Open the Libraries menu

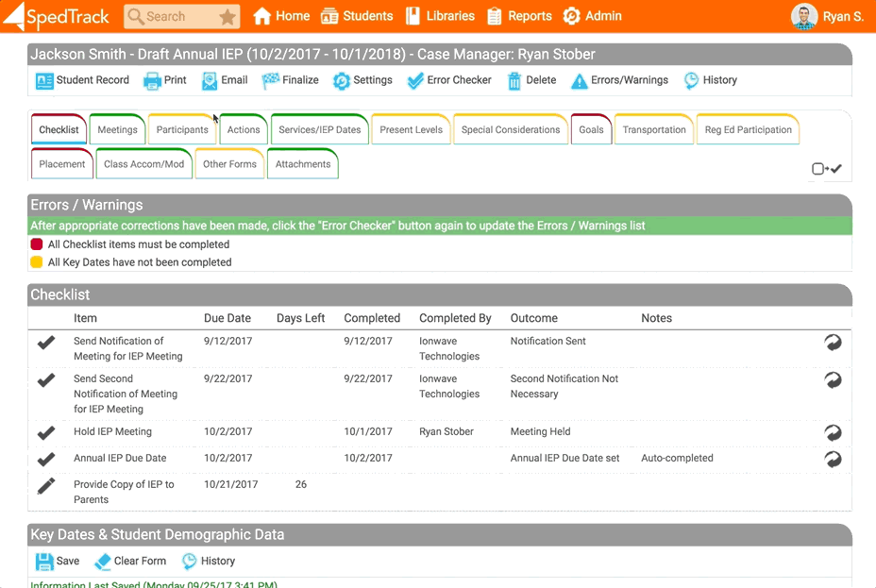440,16
